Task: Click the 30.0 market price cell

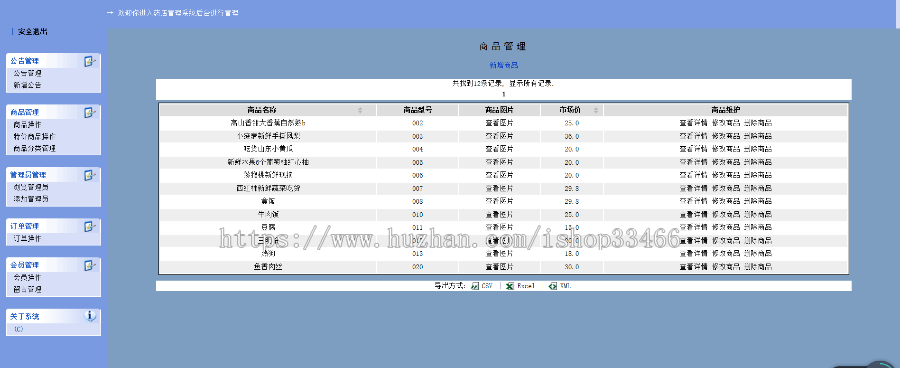Action: tap(572, 267)
